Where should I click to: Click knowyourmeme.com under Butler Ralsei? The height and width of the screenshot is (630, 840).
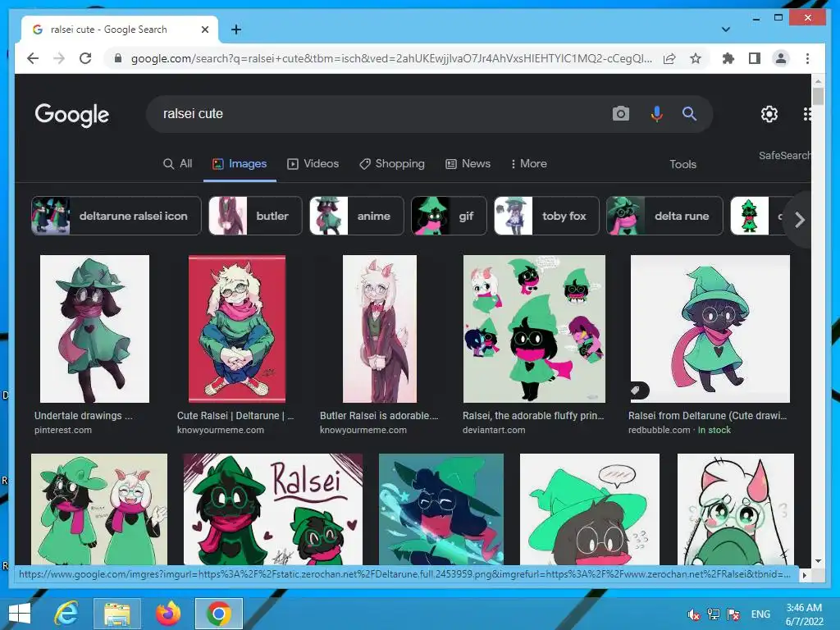coord(363,430)
